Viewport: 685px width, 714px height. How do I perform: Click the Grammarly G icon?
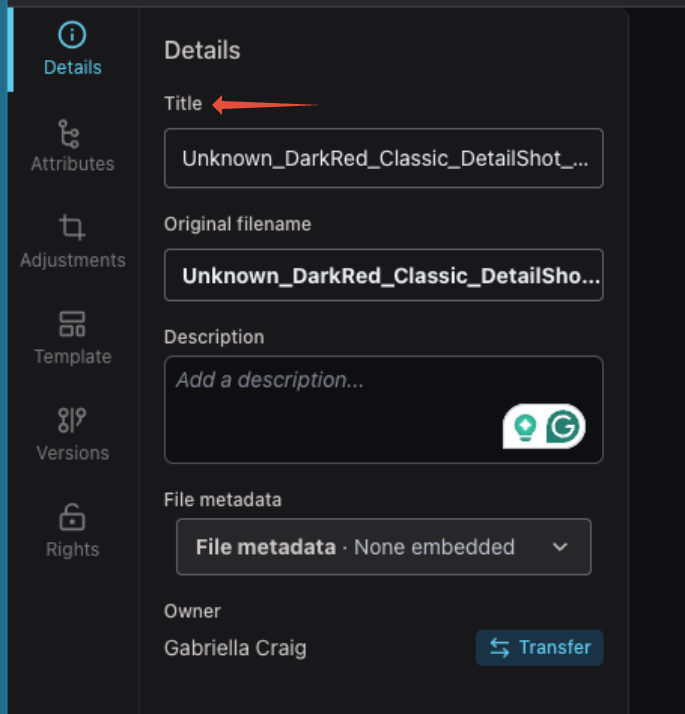(x=563, y=426)
